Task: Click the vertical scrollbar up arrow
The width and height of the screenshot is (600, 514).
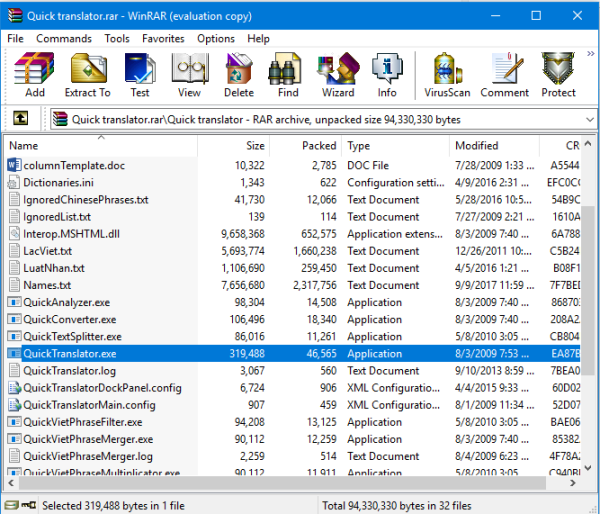Action: (x=588, y=144)
